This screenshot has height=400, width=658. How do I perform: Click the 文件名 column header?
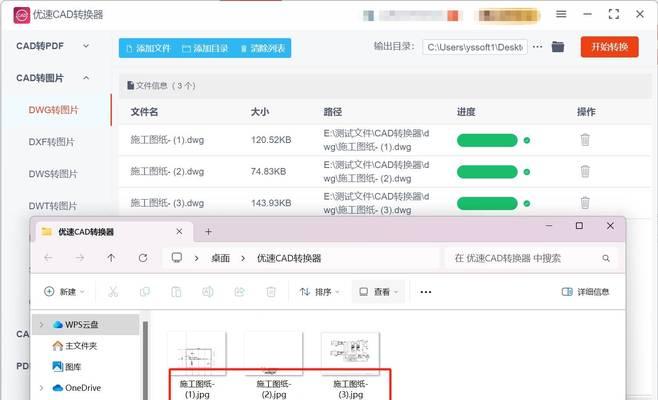pyautogui.click(x=144, y=112)
